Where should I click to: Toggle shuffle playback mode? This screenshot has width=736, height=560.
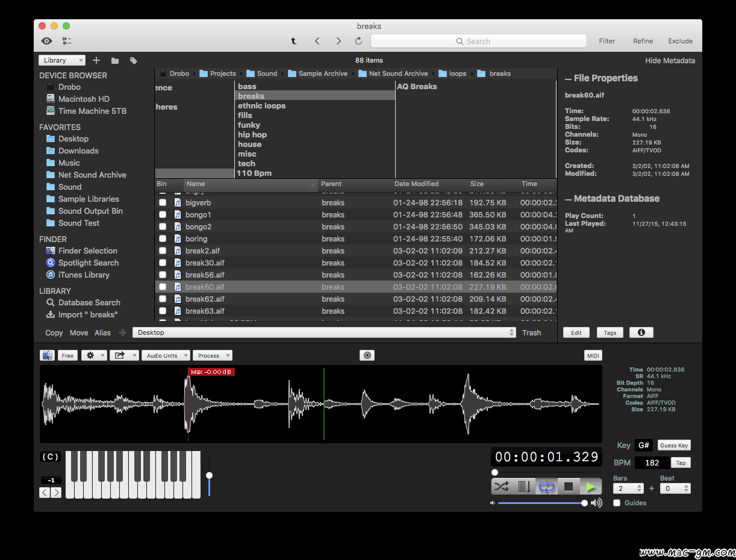coord(501,487)
